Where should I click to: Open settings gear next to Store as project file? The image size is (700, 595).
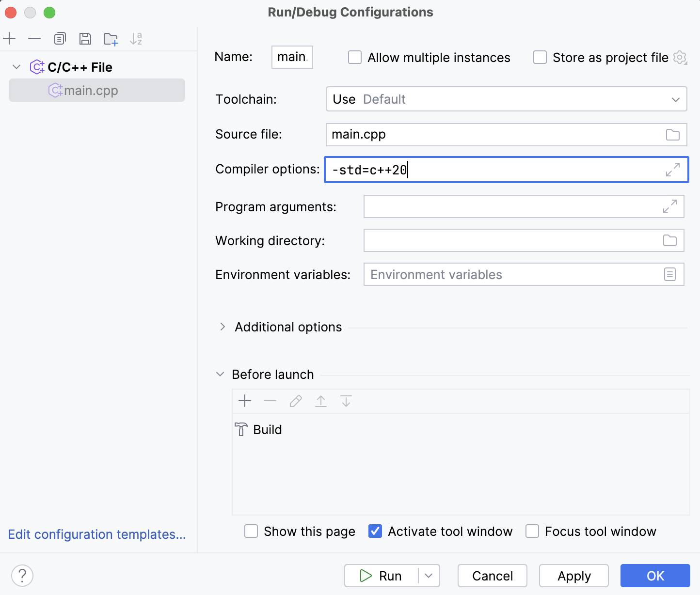coord(681,57)
